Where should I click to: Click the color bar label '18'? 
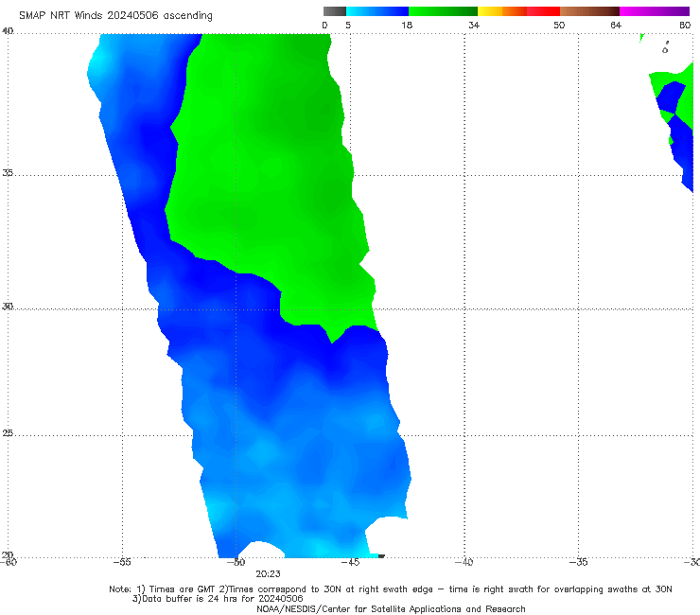point(407,25)
